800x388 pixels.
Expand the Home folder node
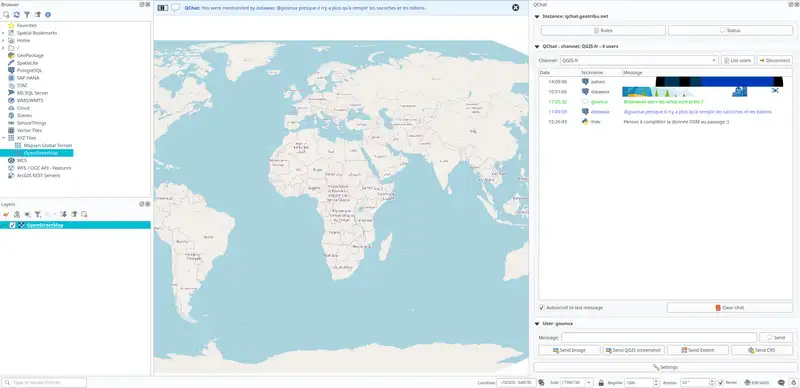(x=3, y=40)
